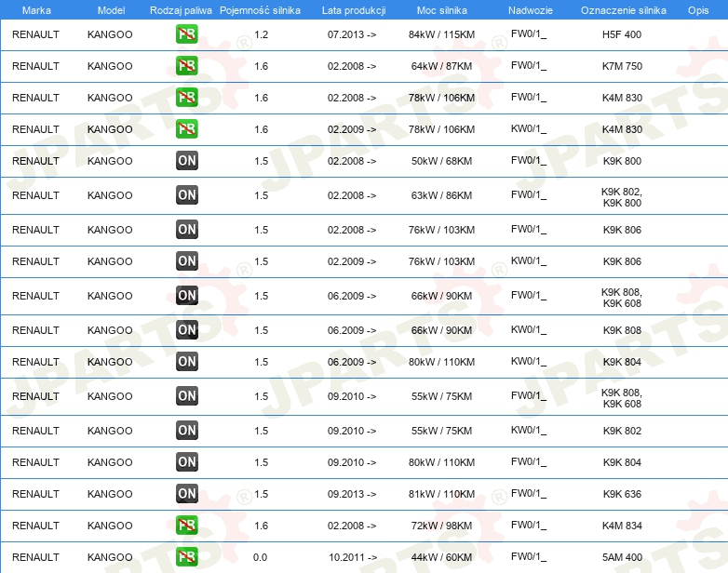The image size is (728, 573).
Task: Click RENAULT in the H5F 400 row
Action: pyautogui.click(x=35, y=34)
